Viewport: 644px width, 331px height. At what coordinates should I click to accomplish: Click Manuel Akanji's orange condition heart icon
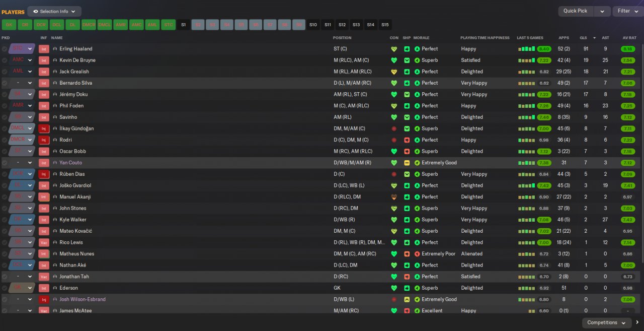pos(394,197)
